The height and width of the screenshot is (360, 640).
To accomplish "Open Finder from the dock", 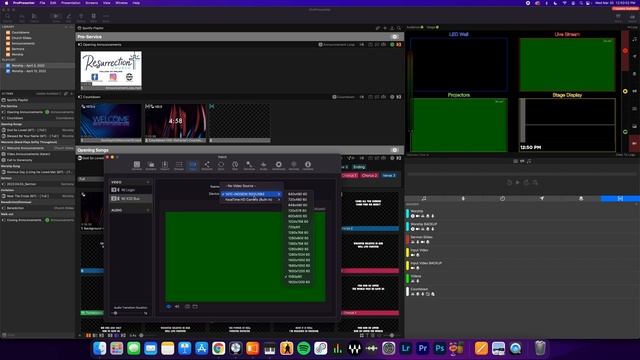I will pyautogui.click(x=100, y=348).
